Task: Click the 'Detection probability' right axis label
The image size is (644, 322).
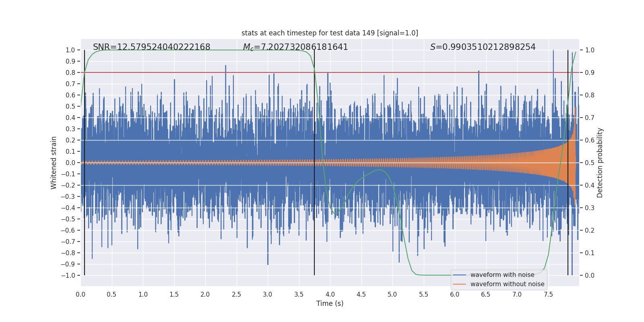Action: (x=600, y=163)
